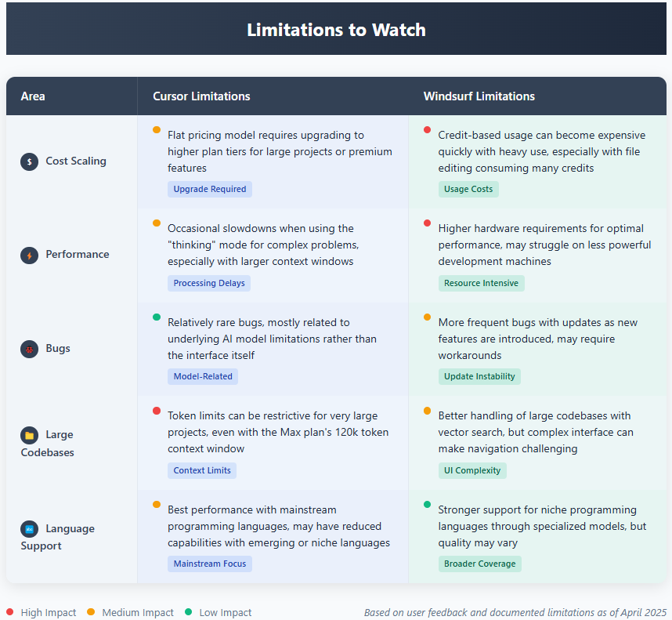The height and width of the screenshot is (620, 672).
Task: Select the Large Codebases row label
Action: point(47,444)
